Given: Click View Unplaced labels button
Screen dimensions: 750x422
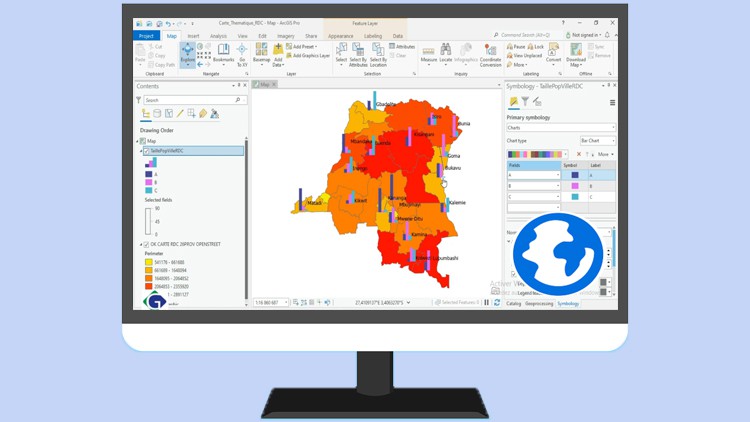Looking at the screenshot, I should coord(524,56).
